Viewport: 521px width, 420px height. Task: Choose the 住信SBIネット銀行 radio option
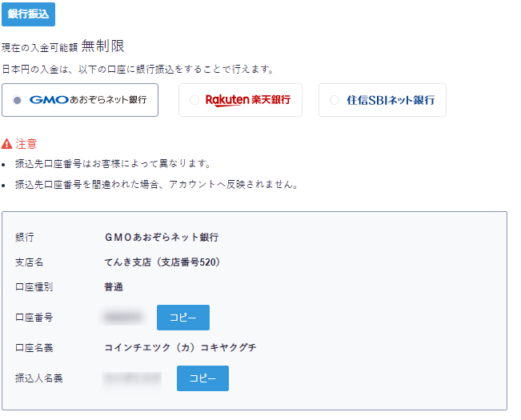334,100
